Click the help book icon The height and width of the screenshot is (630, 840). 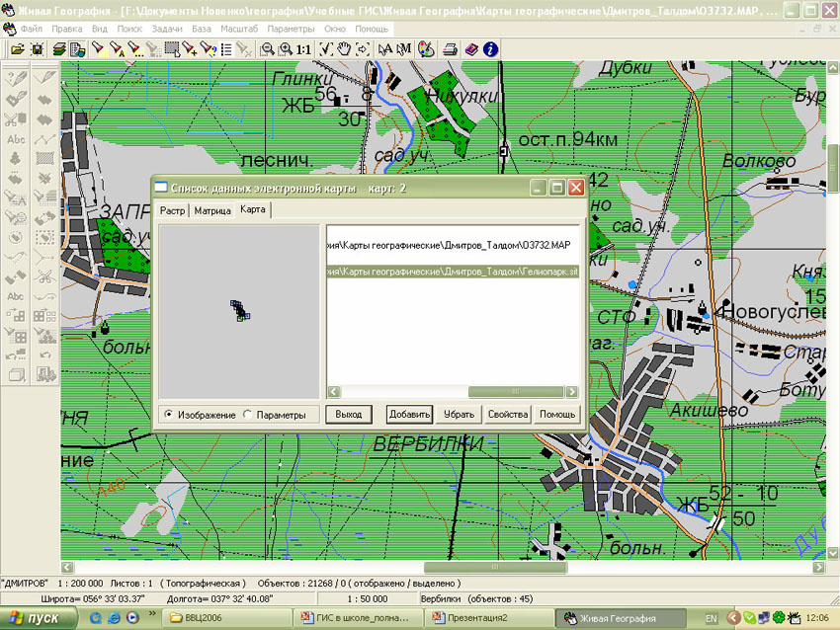click(471, 48)
